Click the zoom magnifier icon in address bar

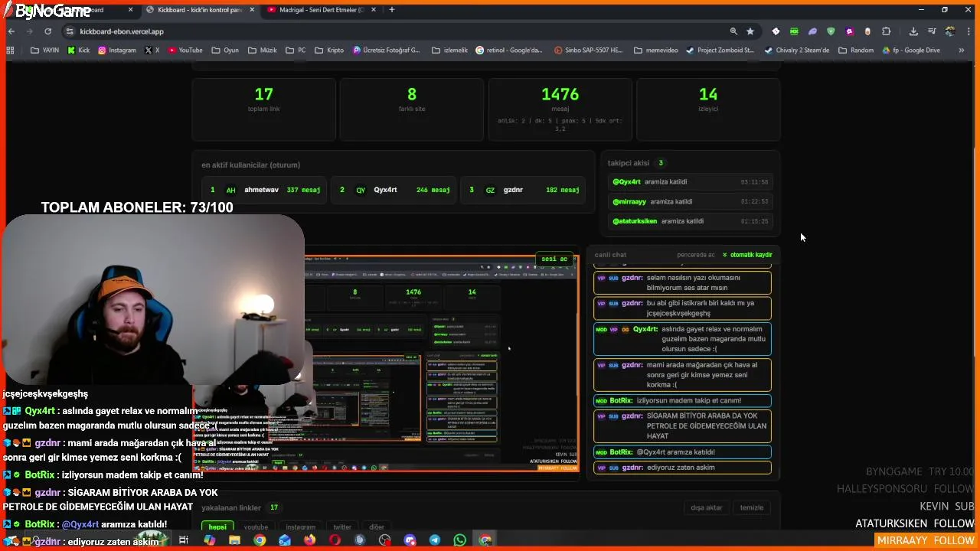pyautogui.click(x=733, y=31)
